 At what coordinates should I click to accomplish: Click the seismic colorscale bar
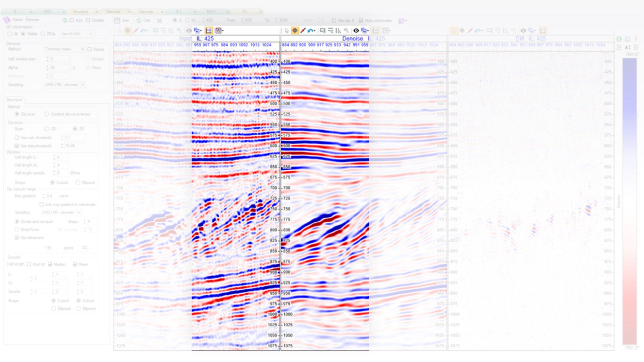click(x=629, y=201)
